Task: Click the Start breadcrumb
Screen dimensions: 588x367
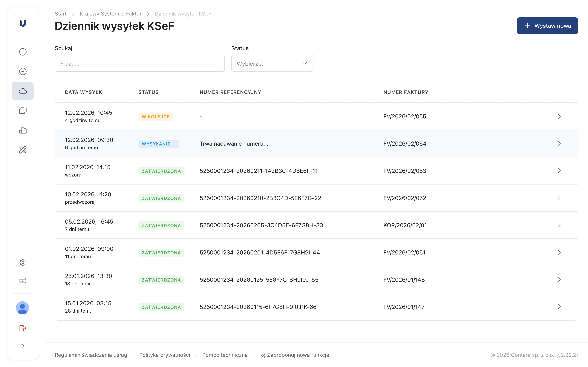Action: pos(60,14)
